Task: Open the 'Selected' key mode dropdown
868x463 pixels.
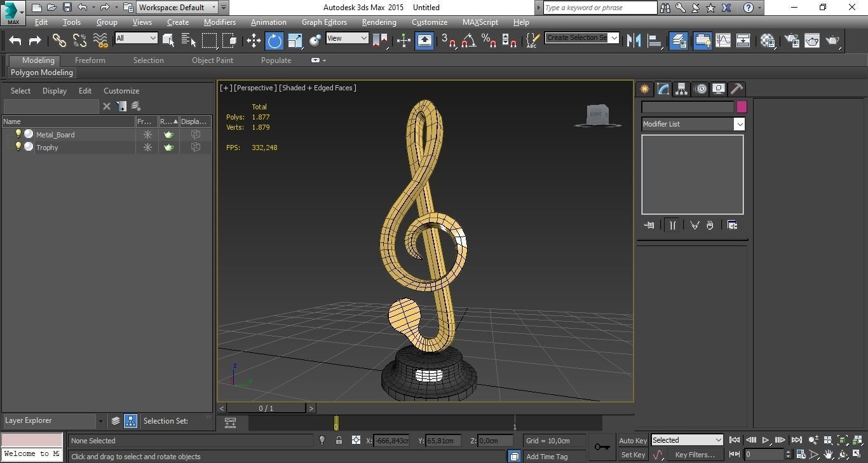Action: 687,440
